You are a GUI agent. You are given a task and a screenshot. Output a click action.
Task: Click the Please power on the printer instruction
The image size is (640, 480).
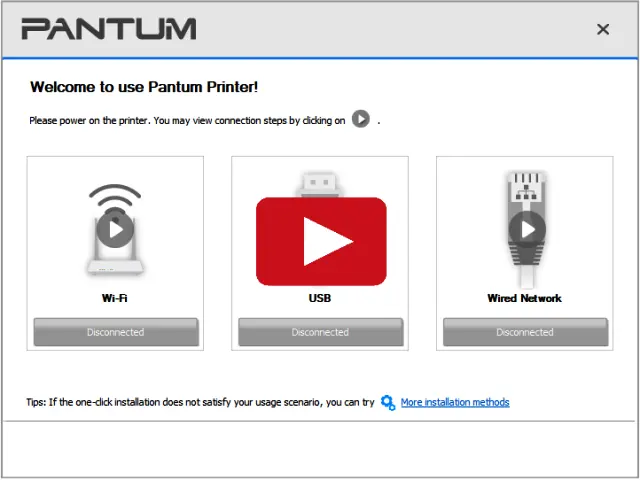pyautogui.click(x=187, y=121)
